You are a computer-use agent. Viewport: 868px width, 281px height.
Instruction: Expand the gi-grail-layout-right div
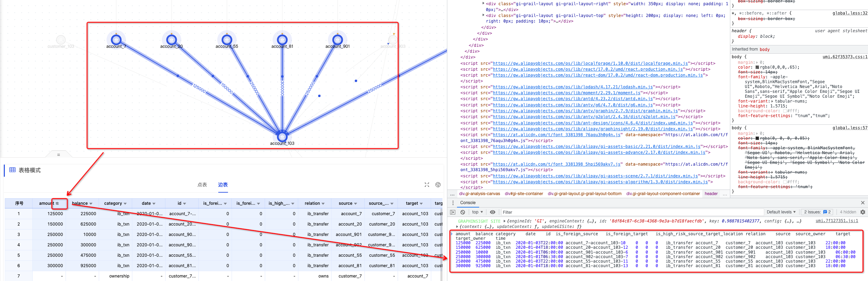point(483,3)
